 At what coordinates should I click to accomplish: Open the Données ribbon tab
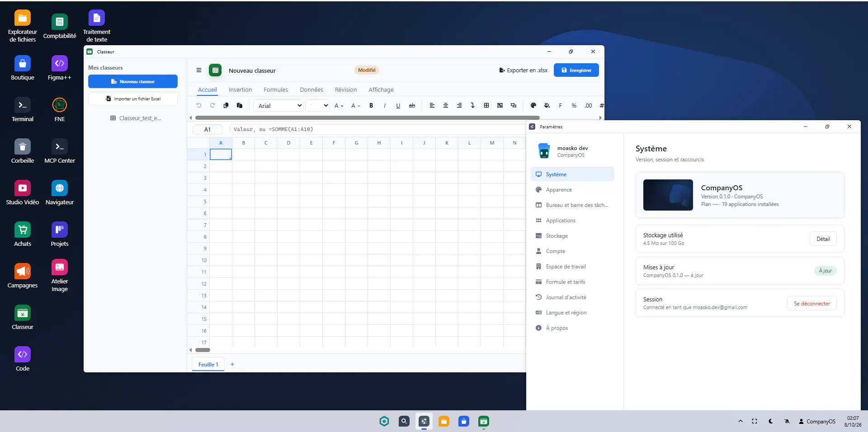[x=311, y=89]
